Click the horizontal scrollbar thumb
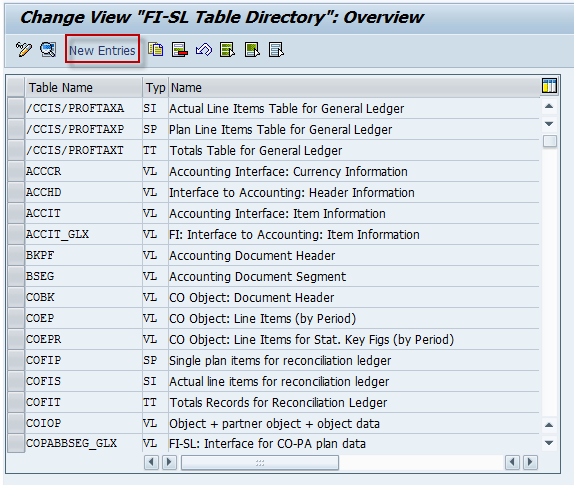 (x=260, y=462)
